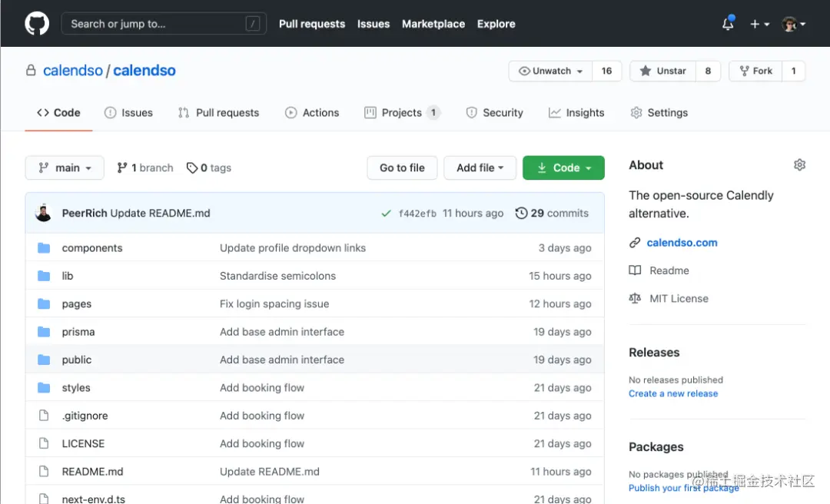
Task: Open commit 'Update profile dropdown links'
Action: coord(293,247)
